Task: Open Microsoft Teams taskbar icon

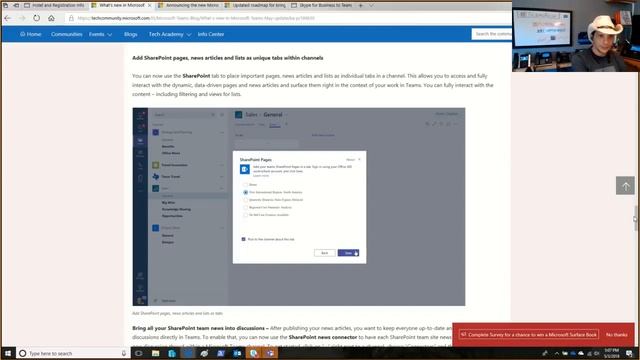Action: (270, 353)
